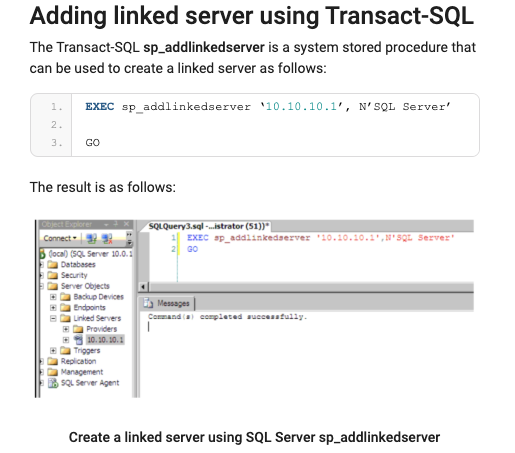Select the SQL Server Agent tree item
515x453 pixels.
90,383
